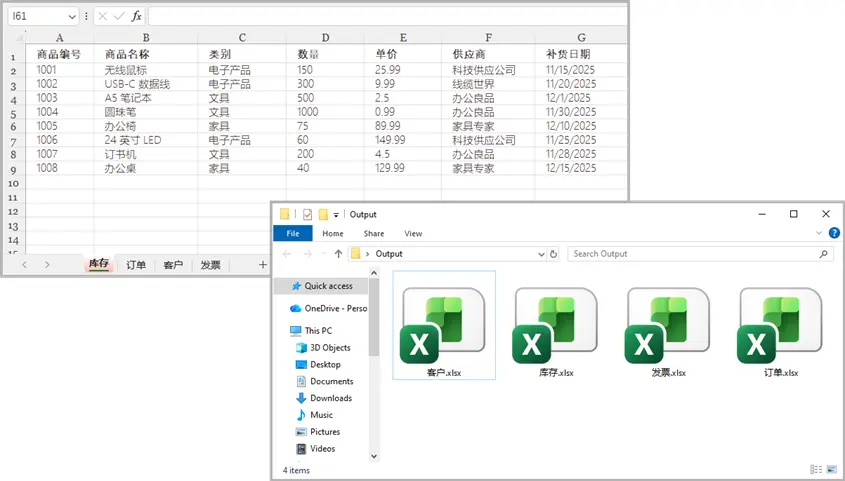The height and width of the screenshot is (481, 845).
Task: Click the Quick access star icon
Action: pyautogui.click(x=296, y=286)
